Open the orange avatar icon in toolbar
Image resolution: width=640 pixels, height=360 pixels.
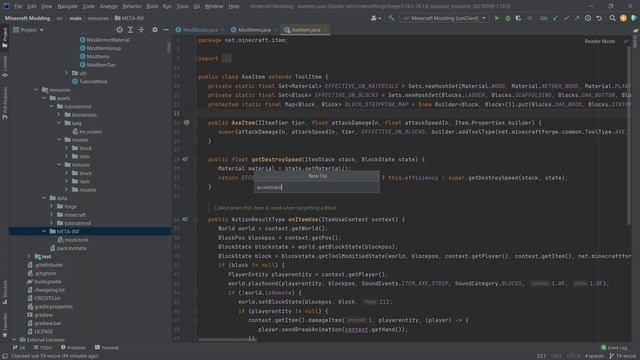coord(623,18)
